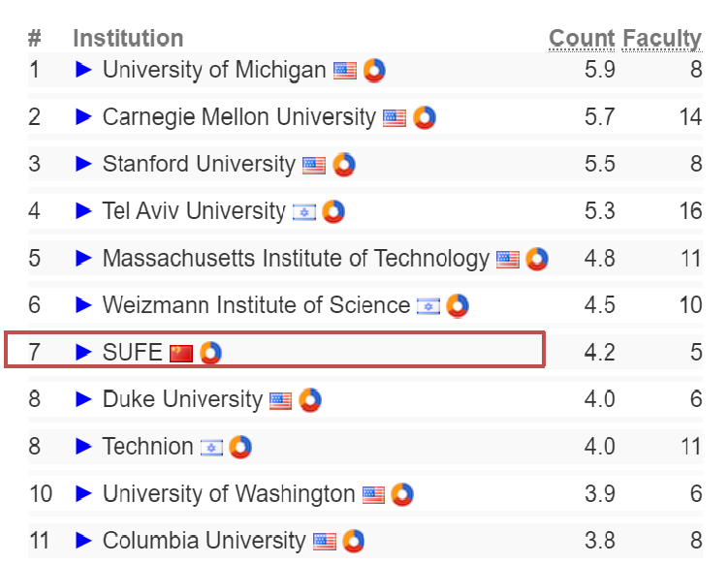Click Carnegie Mellon University's pie chart icon
This screenshot has width=728, height=564.
[x=424, y=118]
